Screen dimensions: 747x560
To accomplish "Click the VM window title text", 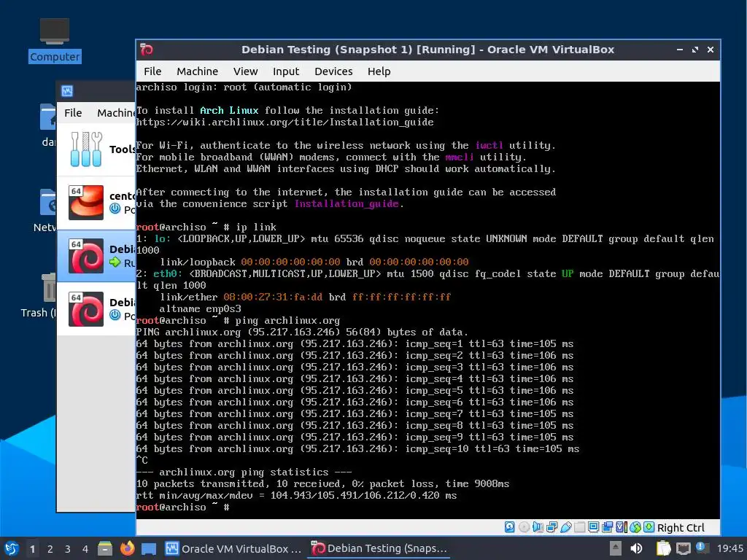I will pos(427,50).
